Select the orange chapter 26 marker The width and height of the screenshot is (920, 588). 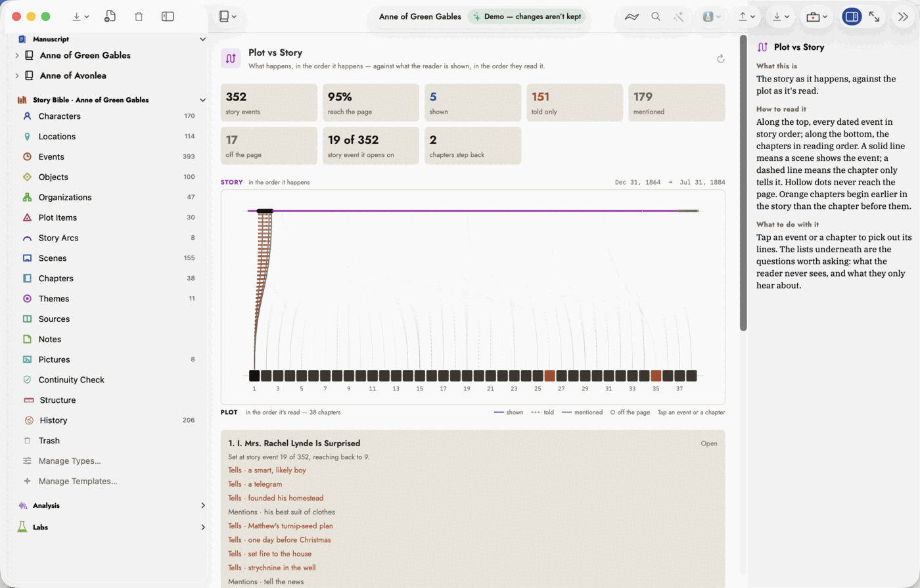[549, 376]
